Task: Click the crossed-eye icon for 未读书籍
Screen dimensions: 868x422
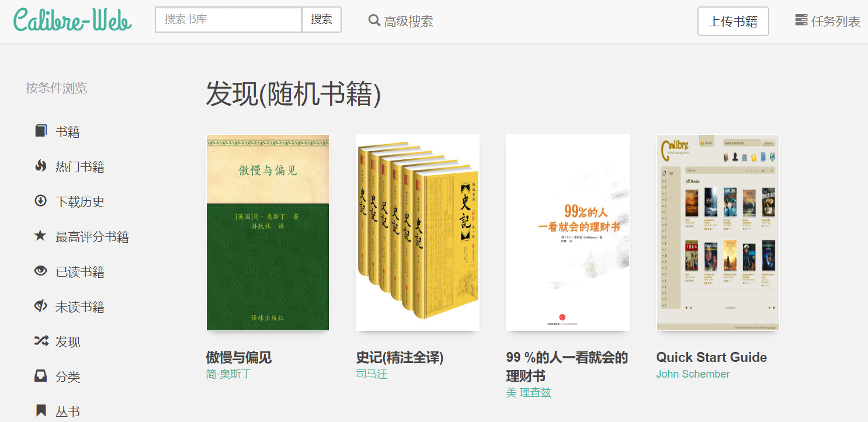Action: pyautogui.click(x=40, y=306)
